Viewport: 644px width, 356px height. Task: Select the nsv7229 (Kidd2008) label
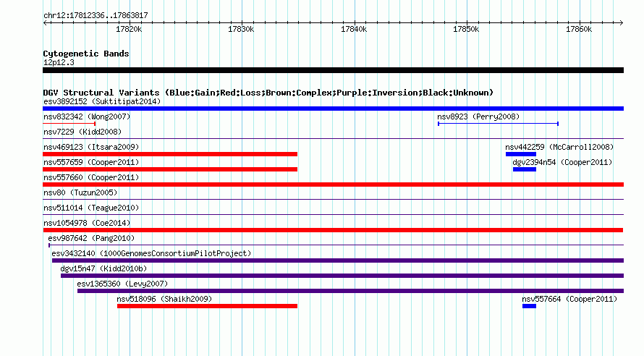tap(82, 132)
